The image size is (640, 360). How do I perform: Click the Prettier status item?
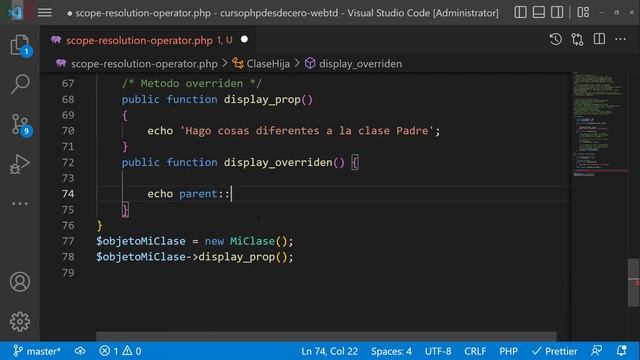[555, 351]
